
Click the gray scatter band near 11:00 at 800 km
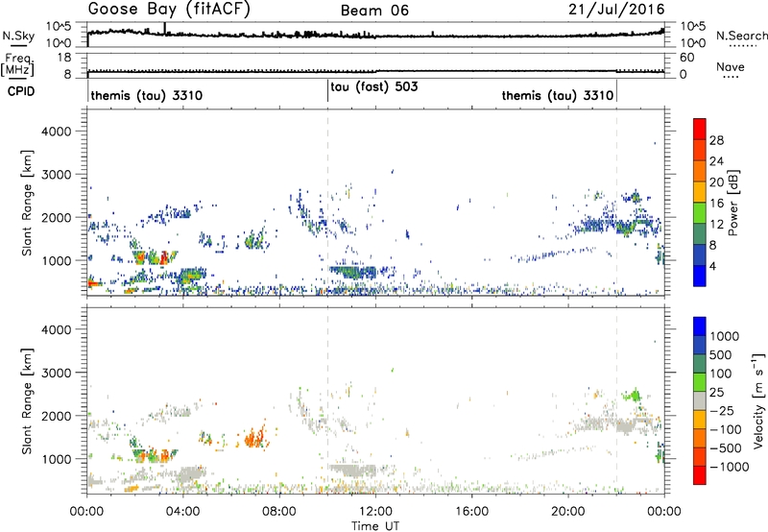[x=353, y=471]
